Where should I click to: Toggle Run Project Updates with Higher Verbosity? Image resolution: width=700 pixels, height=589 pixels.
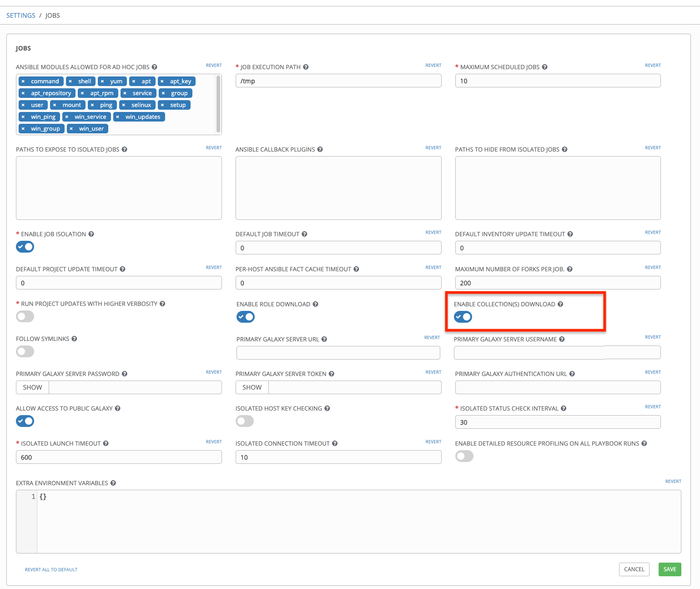point(25,316)
